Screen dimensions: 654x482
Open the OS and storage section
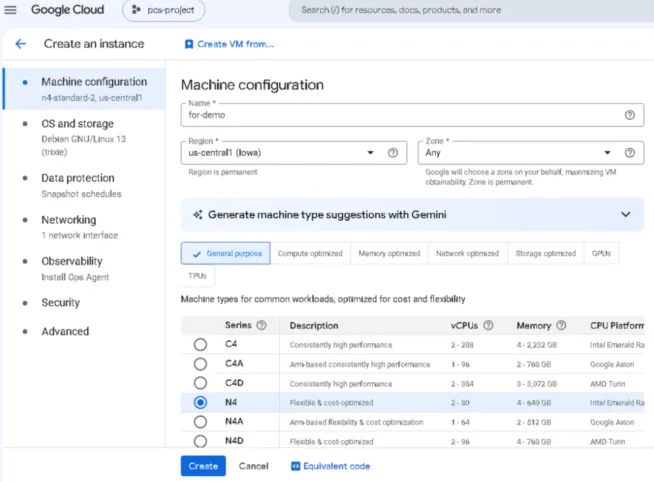point(85,137)
